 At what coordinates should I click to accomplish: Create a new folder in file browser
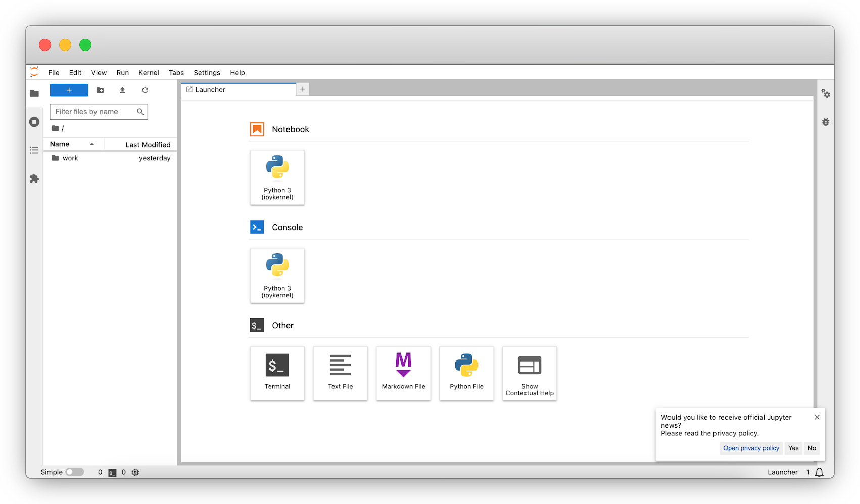click(100, 90)
